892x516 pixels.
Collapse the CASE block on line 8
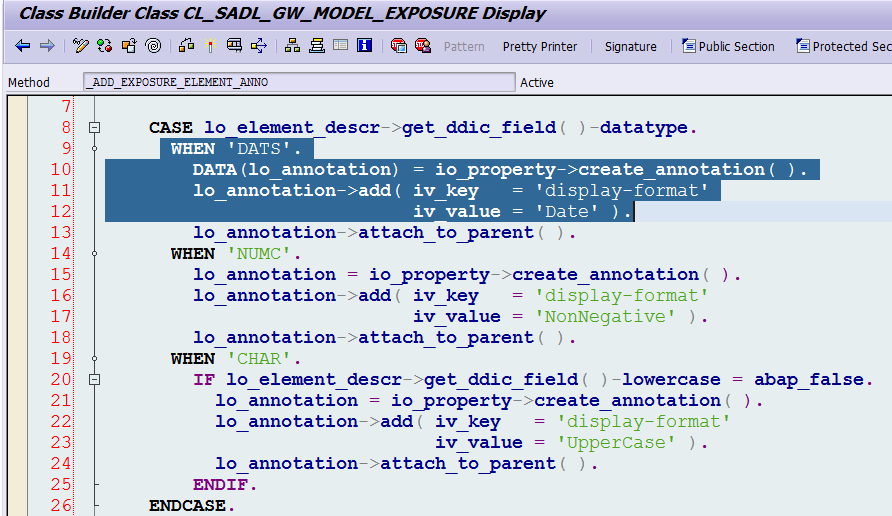tap(95, 127)
